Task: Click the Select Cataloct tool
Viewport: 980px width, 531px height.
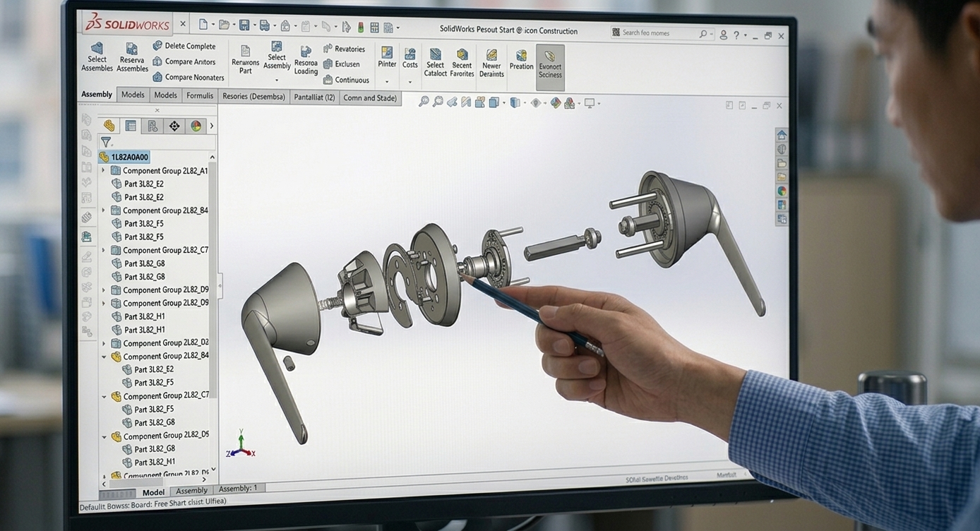Action: [x=435, y=62]
